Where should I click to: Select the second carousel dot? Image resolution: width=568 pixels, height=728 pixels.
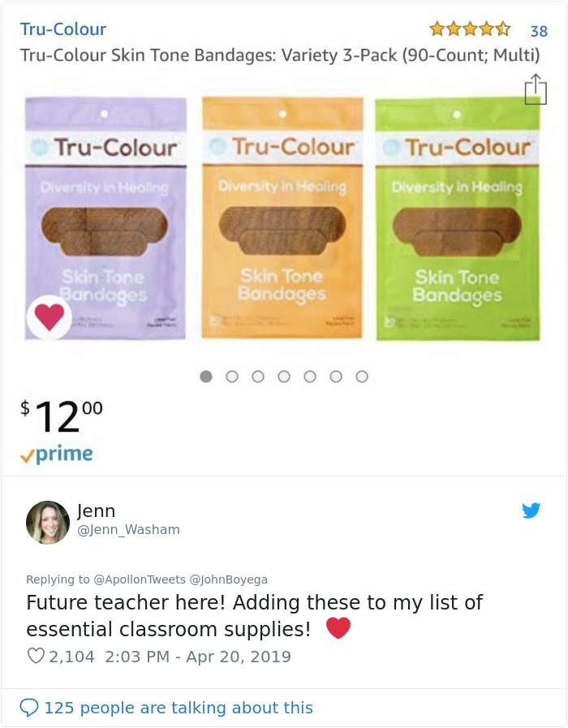(x=232, y=377)
